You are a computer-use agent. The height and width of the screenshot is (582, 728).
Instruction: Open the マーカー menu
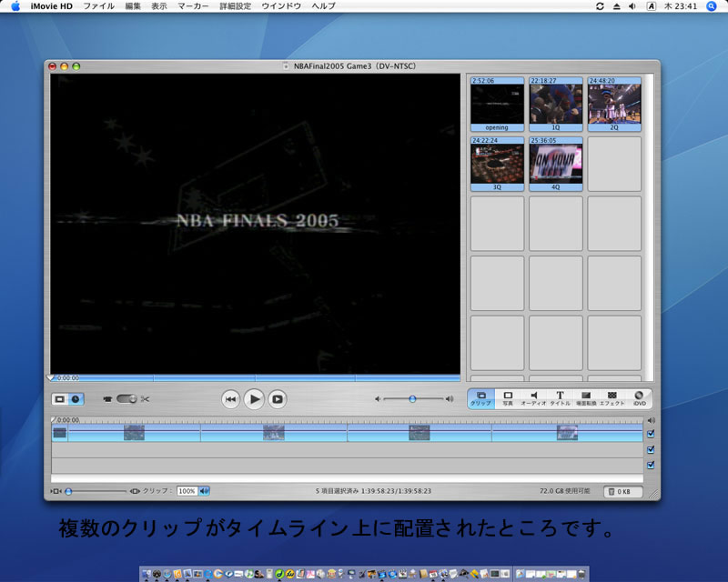pyautogui.click(x=192, y=6)
